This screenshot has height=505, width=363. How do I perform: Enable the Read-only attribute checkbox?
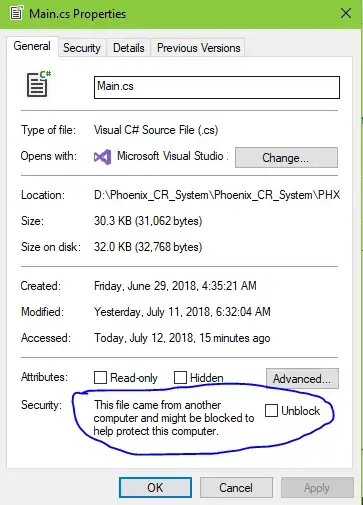tap(100, 378)
